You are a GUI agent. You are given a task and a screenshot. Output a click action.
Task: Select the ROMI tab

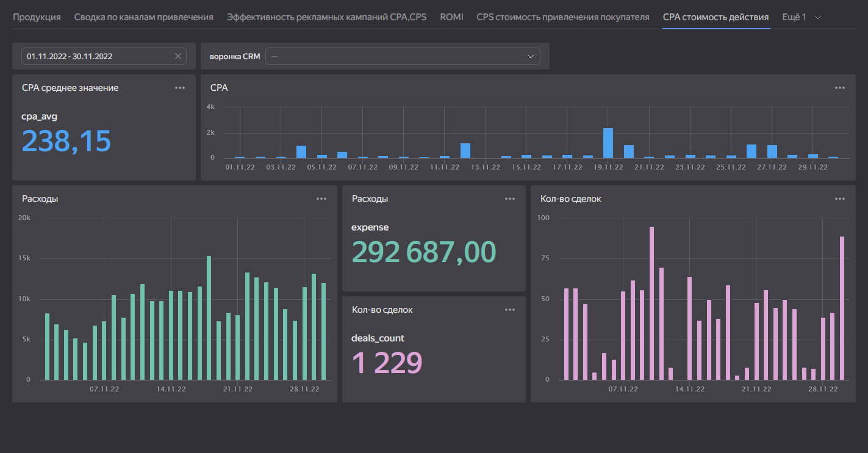(451, 17)
